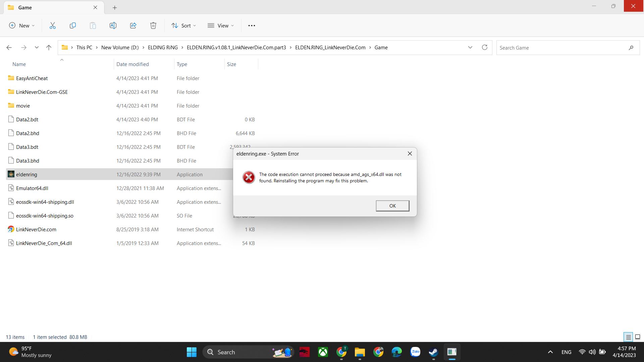
Task: Open the See more ellipsis menu
Action: [x=252, y=25]
